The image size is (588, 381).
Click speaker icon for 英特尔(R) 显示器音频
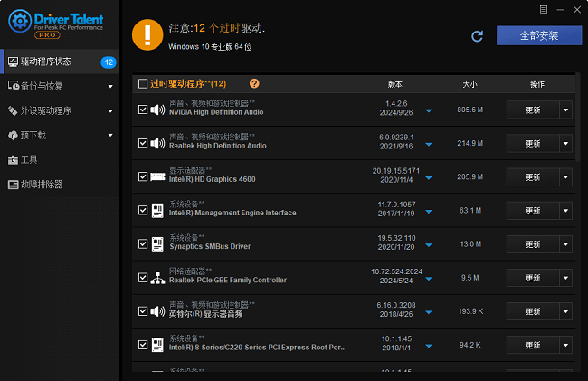157,311
